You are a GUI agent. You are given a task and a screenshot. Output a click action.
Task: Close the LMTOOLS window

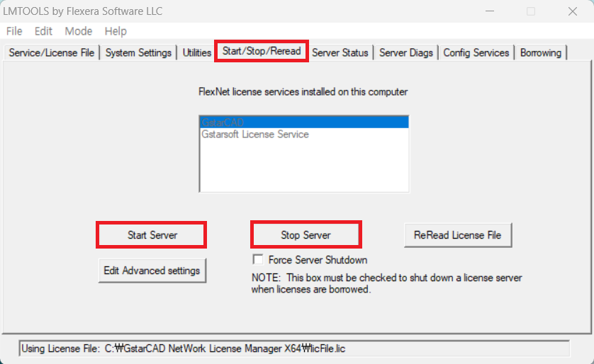(x=573, y=11)
